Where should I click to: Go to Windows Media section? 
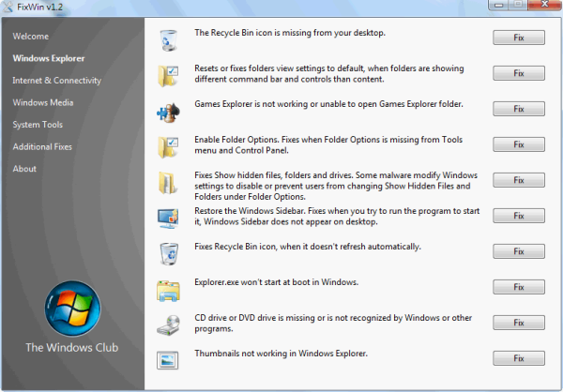pos(43,102)
